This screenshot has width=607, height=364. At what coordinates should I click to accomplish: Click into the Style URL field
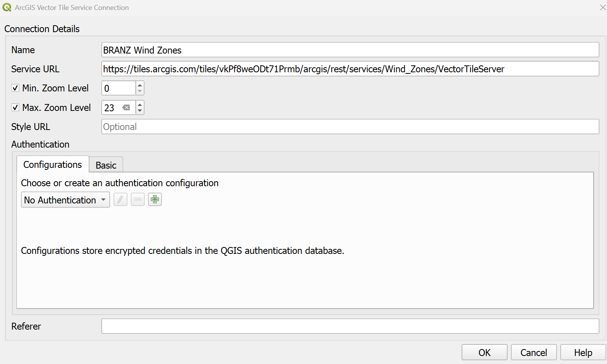click(350, 127)
